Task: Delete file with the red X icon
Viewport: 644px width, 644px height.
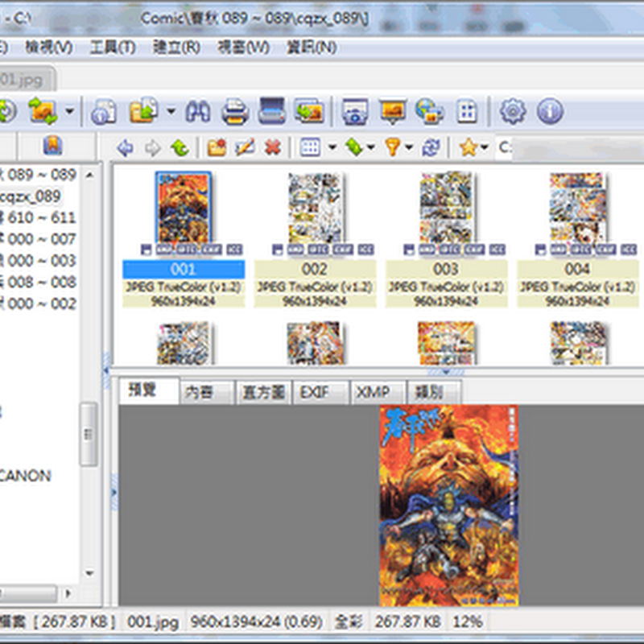Action: 273,147
